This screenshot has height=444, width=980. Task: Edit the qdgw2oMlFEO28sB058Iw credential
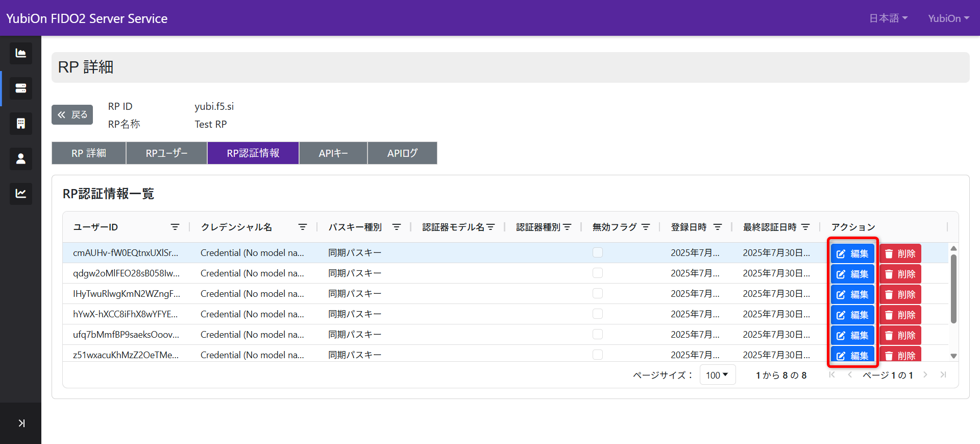click(852, 274)
